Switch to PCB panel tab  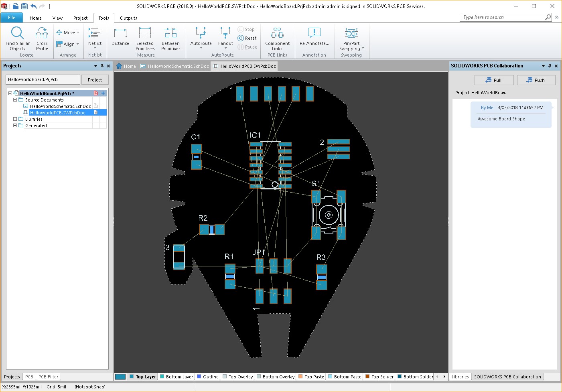(x=29, y=377)
